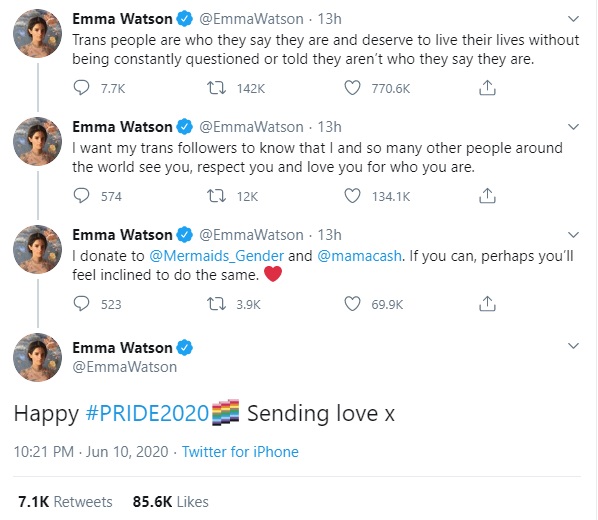Like the tweet with 134.1K likes
The height and width of the screenshot is (520, 598).
pyautogui.click(x=352, y=196)
